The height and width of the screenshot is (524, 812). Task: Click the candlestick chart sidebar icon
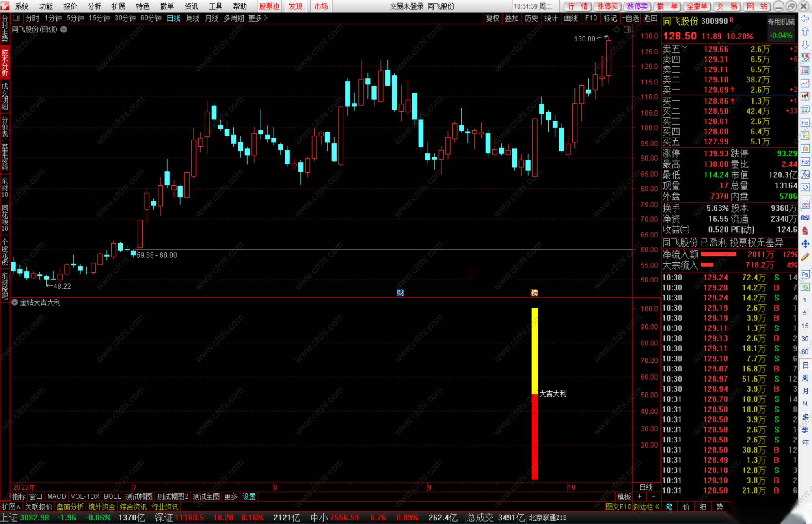pyautogui.click(x=805, y=96)
